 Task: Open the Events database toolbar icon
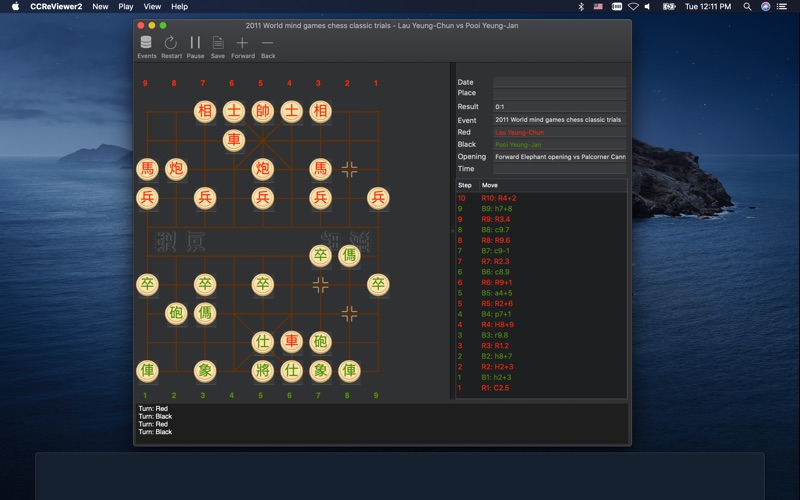coord(146,42)
